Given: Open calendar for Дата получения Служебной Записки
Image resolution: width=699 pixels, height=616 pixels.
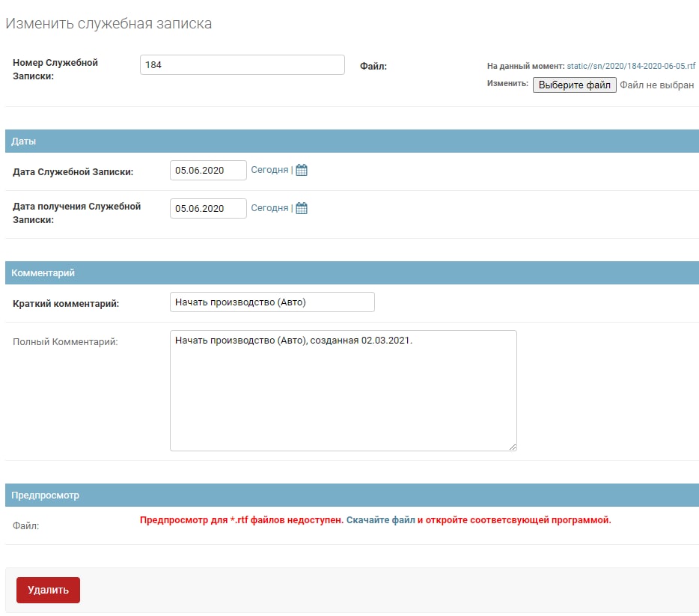Looking at the screenshot, I should 302,208.
